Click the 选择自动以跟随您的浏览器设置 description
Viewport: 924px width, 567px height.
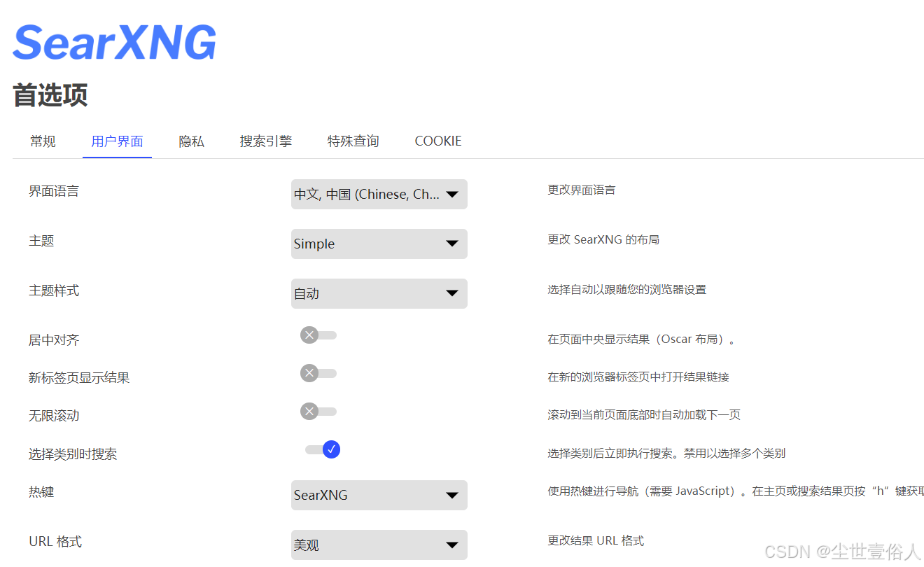coord(626,289)
